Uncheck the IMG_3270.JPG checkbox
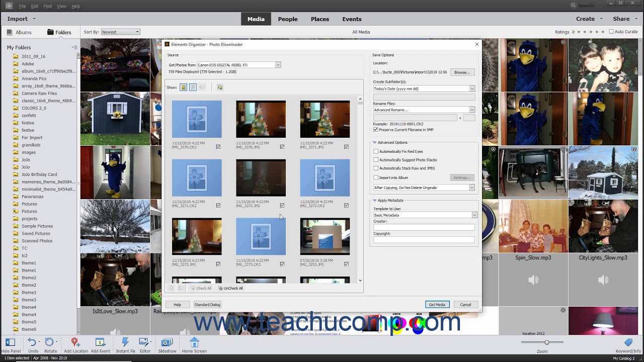Image resolution: width=644 pixels, height=362 pixels. tap(282, 147)
